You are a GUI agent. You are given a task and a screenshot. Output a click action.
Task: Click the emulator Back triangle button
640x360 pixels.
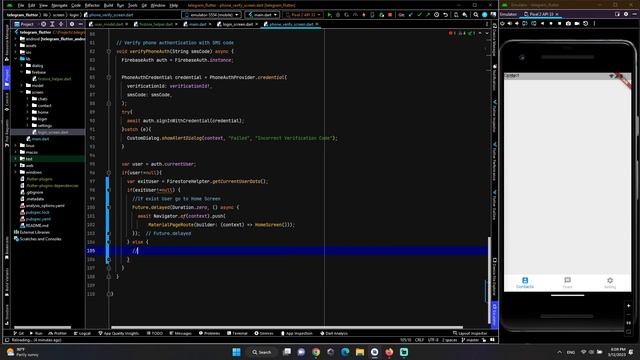pyautogui.click(x=542, y=24)
